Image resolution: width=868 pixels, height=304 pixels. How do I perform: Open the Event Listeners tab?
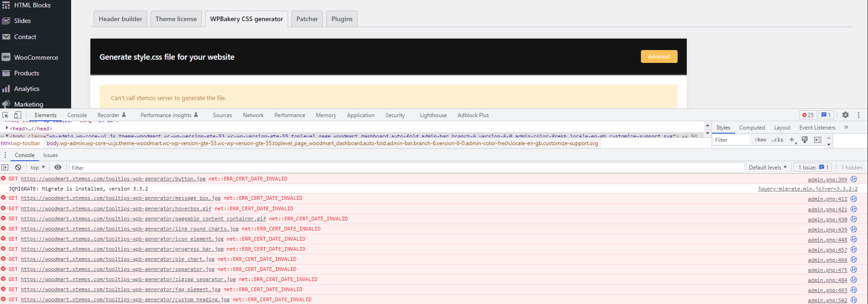coord(817,127)
